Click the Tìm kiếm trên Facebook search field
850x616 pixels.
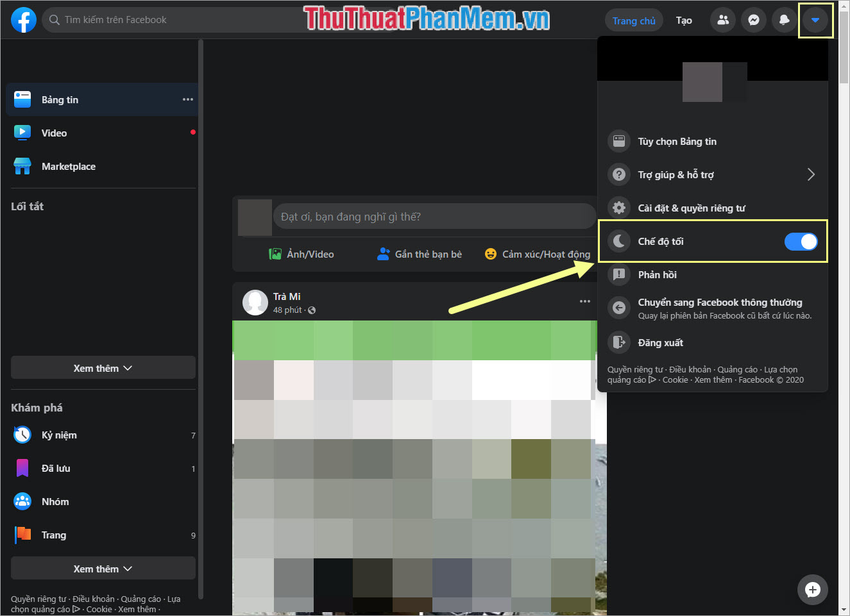pyautogui.click(x=128, y=20)
